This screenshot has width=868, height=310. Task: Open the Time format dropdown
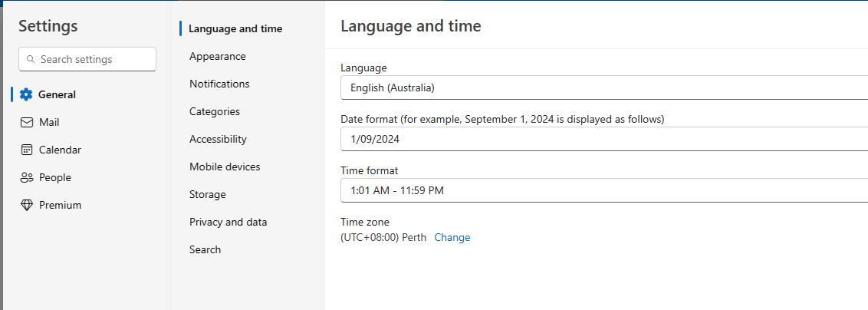click(x=604, y=190)
